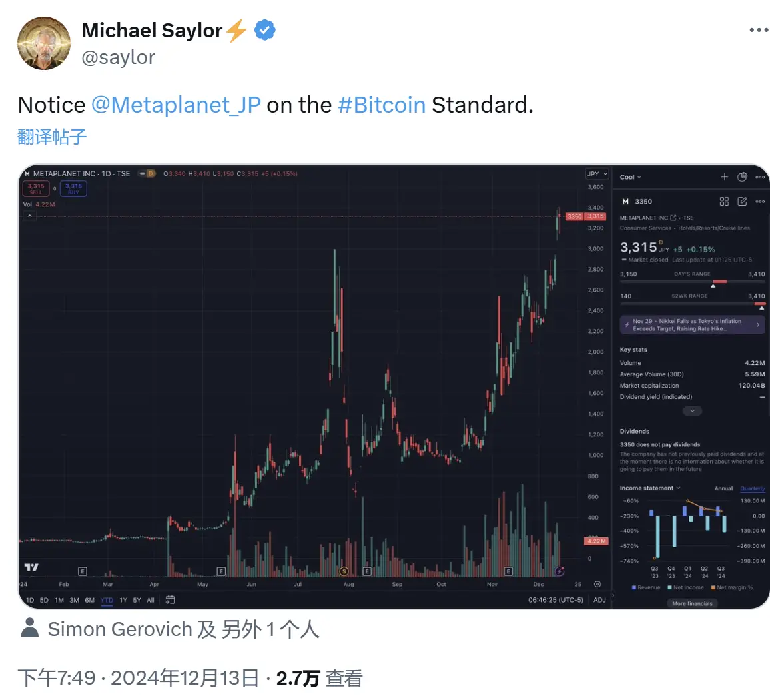
Task: Click the grid layout icon next to 3350
Action: pyautogui.click(x=724, y=201)
